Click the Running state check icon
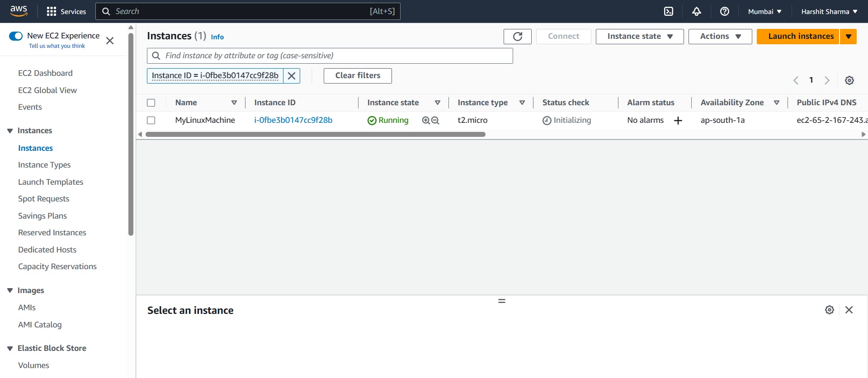 click(x=372, y=121)
